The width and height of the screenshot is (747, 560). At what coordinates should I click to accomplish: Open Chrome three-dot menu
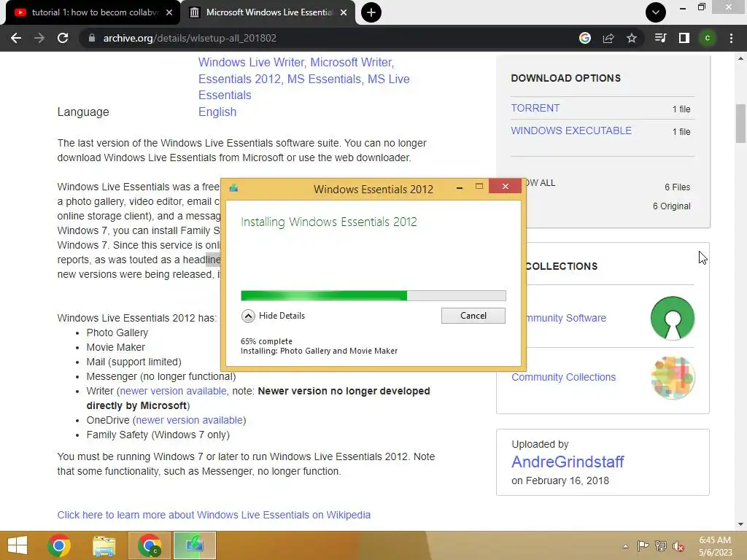[731, 38]
